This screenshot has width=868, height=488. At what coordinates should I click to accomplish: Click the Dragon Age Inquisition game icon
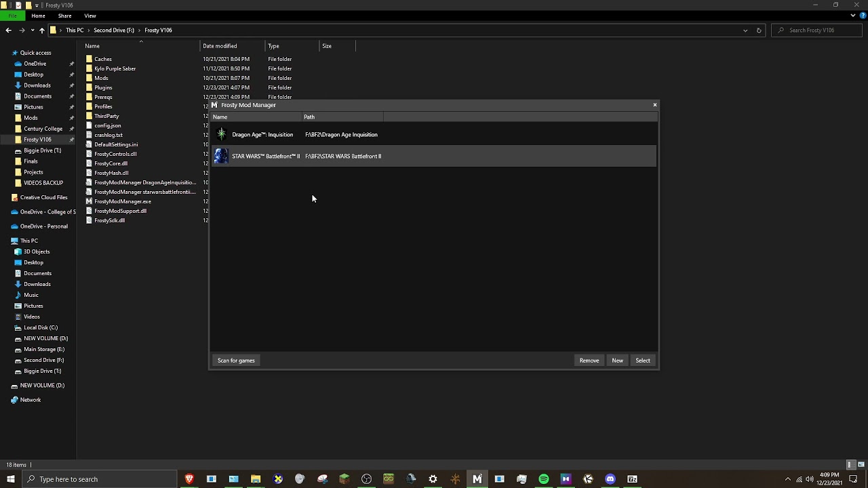tap(221, 134)
